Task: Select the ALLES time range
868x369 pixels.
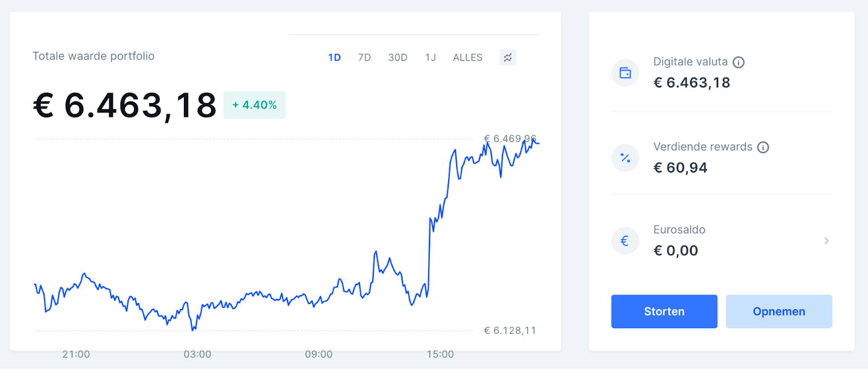Action: pyautogui.click(x=468, y=58)
